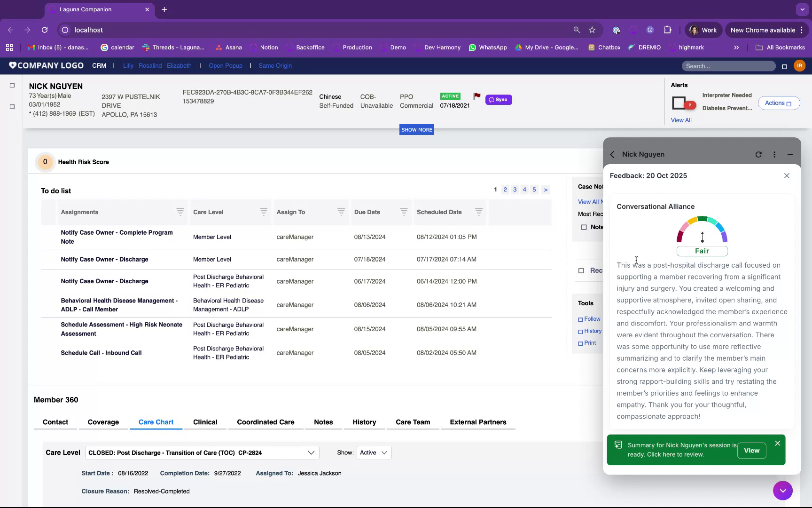This screenshot has height=508, width=812.
Task: Click the History icon in the Tools panel
Action: [581, 331]
